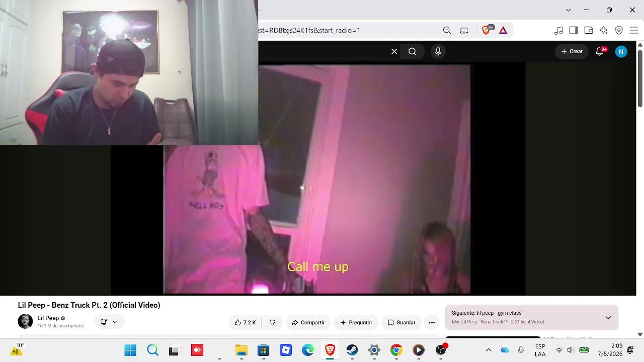Open Microsoft Store from taskbar
The image size is (644, 362).
coord(264,350)
